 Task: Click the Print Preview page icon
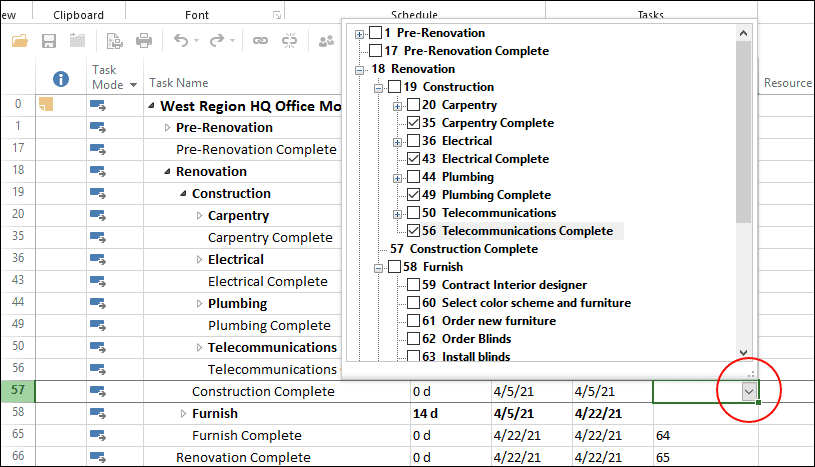point(114,41)
